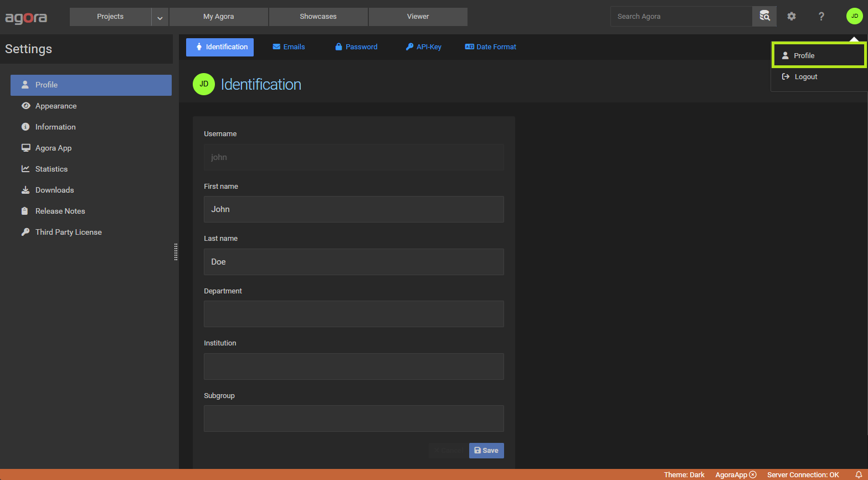Open settings via the gear icon

(792, 17)
